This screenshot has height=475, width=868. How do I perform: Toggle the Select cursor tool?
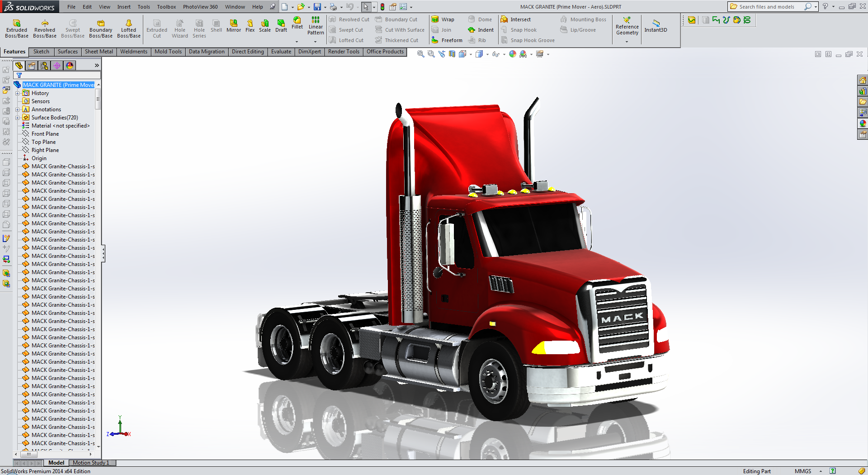coord(366,7)
